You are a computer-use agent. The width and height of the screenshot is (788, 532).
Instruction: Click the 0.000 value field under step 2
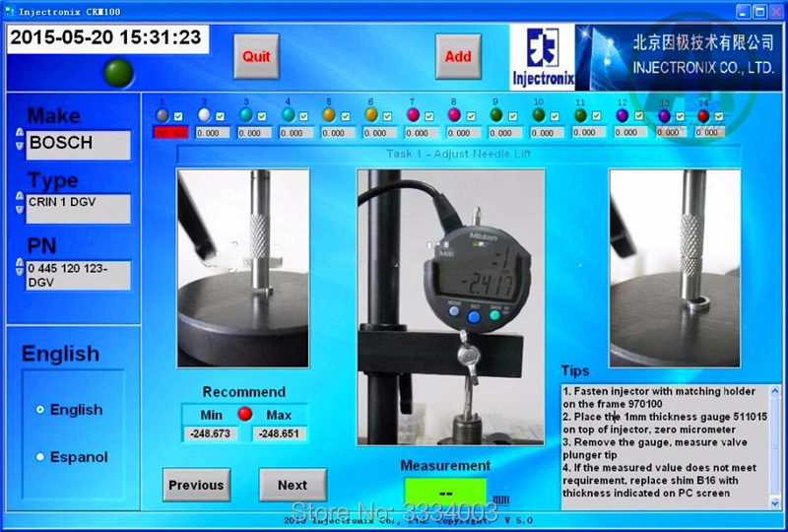click(x=213, y=133)
